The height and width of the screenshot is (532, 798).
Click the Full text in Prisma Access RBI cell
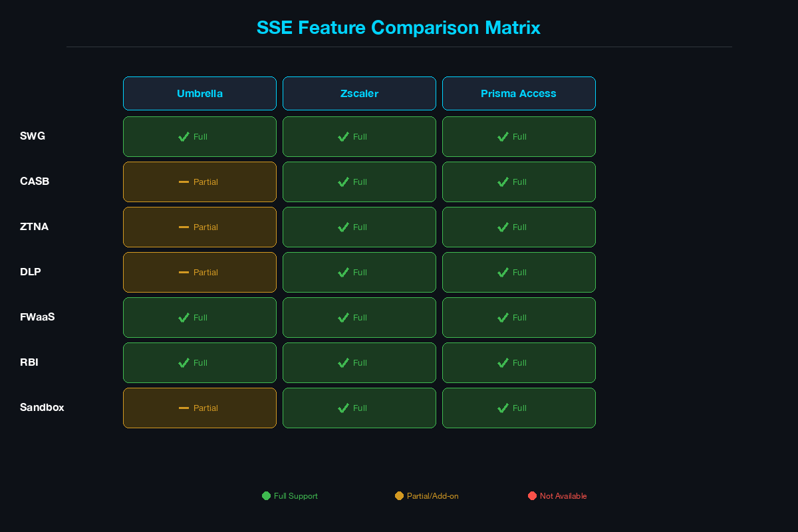click(519, 362)
